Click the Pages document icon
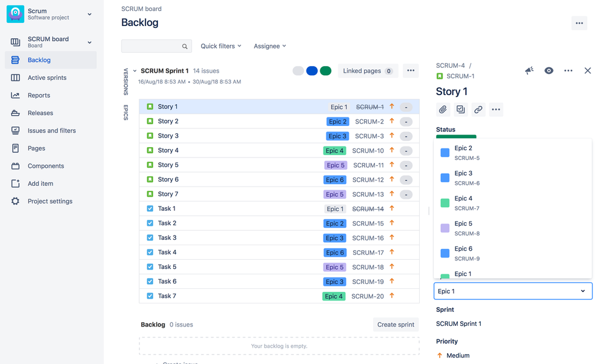Image resolution: width=605 pixels, height=364 pixels. pyautogui.click(x=15, y=148)
